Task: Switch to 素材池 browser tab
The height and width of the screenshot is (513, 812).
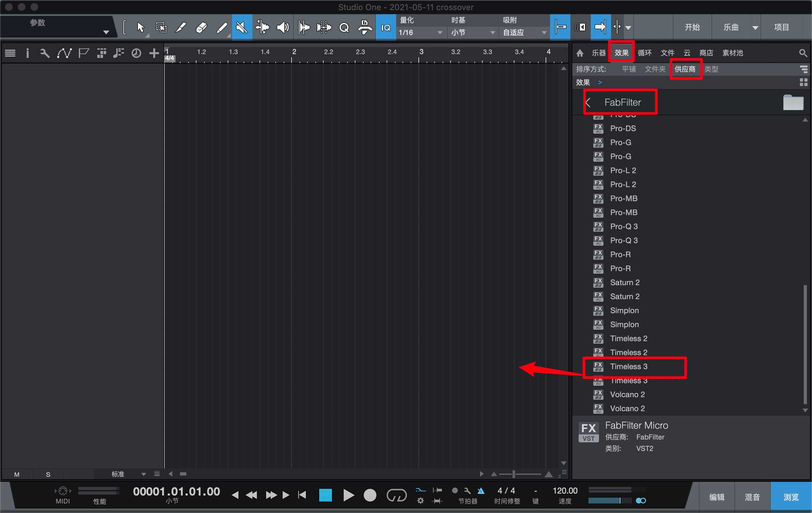Action: [x=733, y=53]
